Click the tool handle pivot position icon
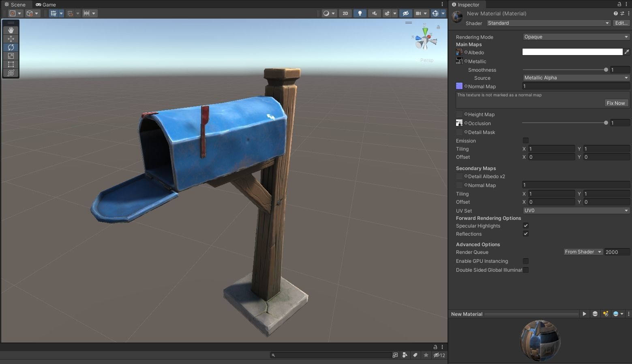This screenshot has width=632, height=364. pyautogui.click(x=13, y=13)
